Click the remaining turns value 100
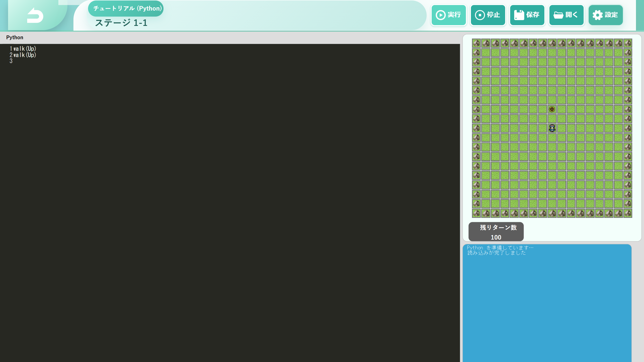The width and height of the screenshot is (644, 362). coord(496,237)
